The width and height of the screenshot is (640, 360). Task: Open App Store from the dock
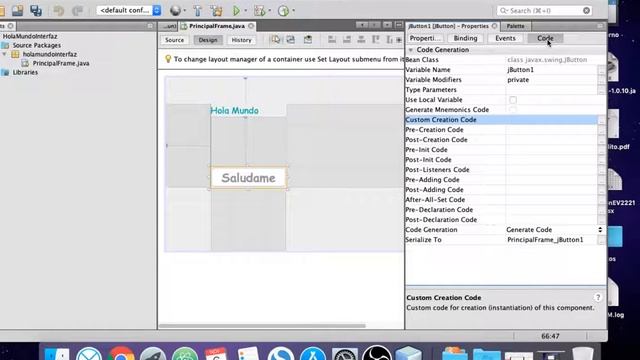point(313,354)
